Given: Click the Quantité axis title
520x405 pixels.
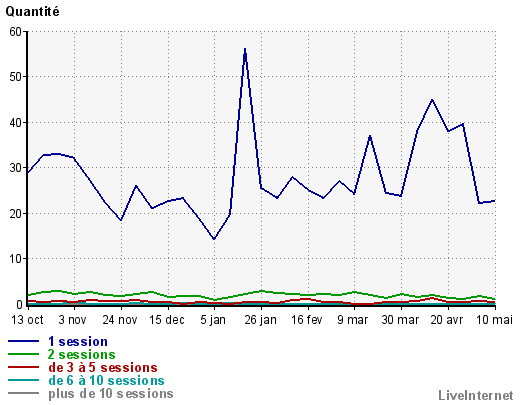Looking at the screenshot, I should click(x=32, y=12).
